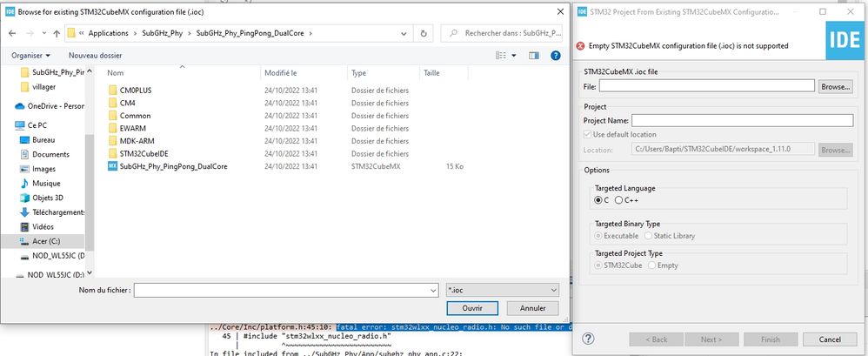Select Acer (C:) drive
Screen dimensions: 868x356
click(46, 241)
